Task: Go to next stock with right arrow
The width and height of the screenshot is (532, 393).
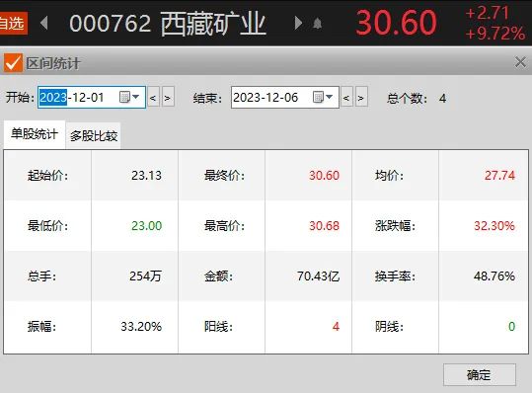Action: point(298,23)
